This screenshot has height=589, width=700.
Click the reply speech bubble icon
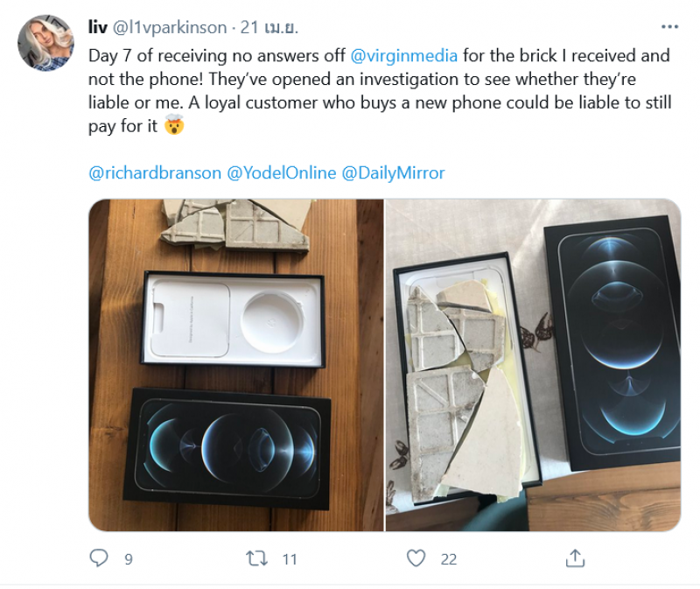click(99, 557)
